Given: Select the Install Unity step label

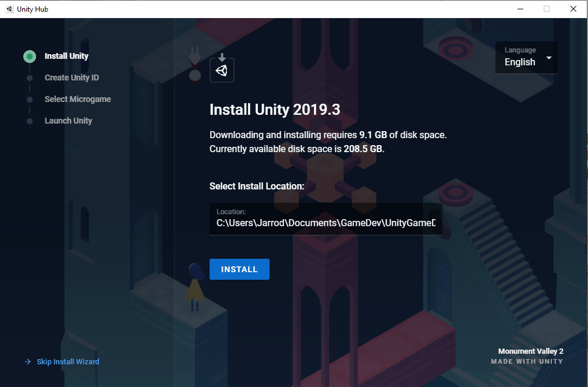Looking at the screenshot, I should [x=66, y=56].
